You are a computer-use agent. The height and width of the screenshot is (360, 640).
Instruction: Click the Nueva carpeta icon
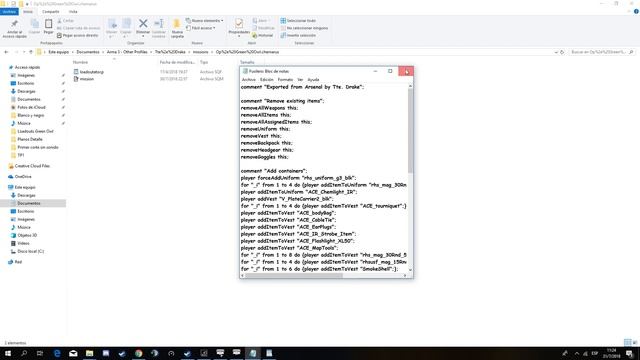(x=177, y=24)
